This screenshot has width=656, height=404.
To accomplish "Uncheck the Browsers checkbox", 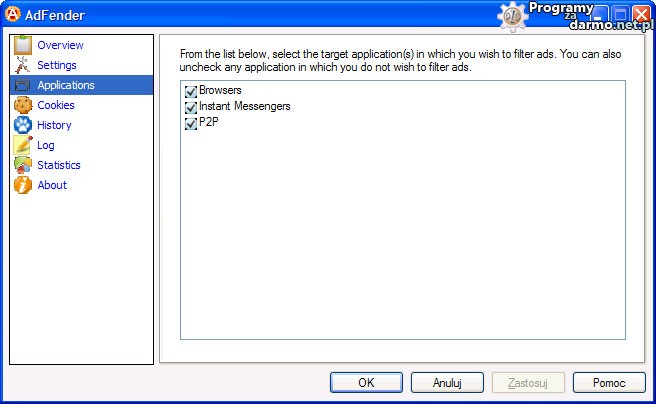I will [x=191, y=91].
